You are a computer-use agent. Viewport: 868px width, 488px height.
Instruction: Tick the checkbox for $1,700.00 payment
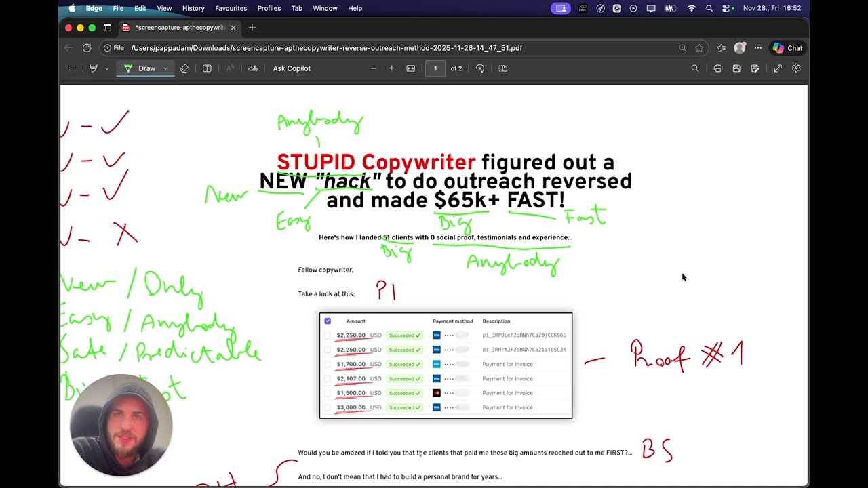coord(328,365)
